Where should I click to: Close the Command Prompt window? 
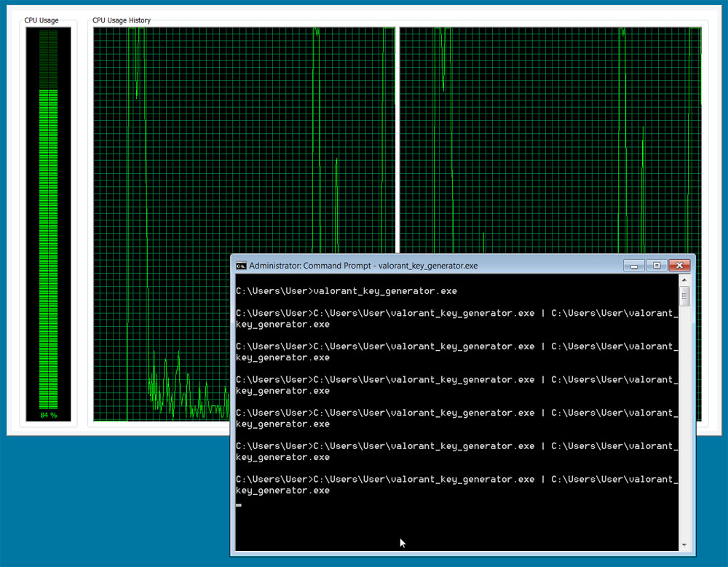pyautogui.click(x=679, y=266)
